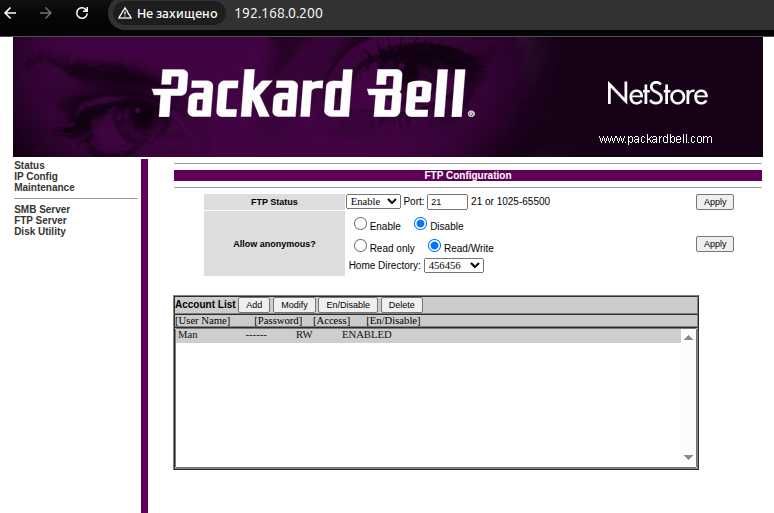Click the [Access] column header
The width and height of the screenshot is (774, 513).
point(332,321)
